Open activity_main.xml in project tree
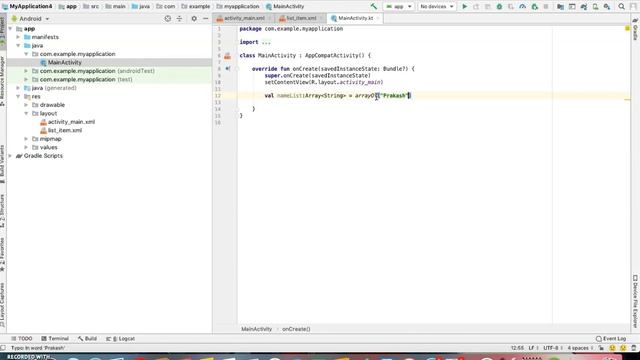The width and height of the screenshot is (640, 360). pyautogui.click(x=71, y=122)
